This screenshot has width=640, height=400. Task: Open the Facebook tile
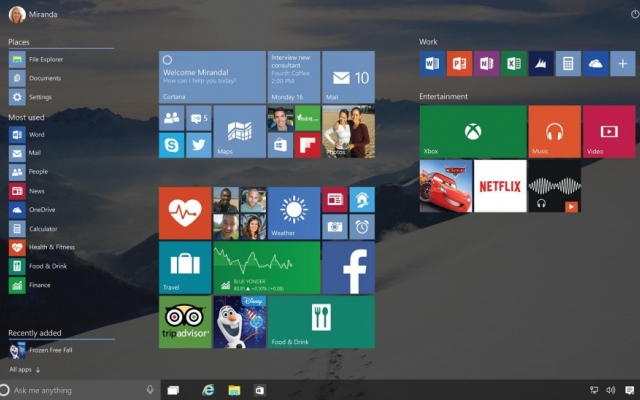(x=349, y=268)
